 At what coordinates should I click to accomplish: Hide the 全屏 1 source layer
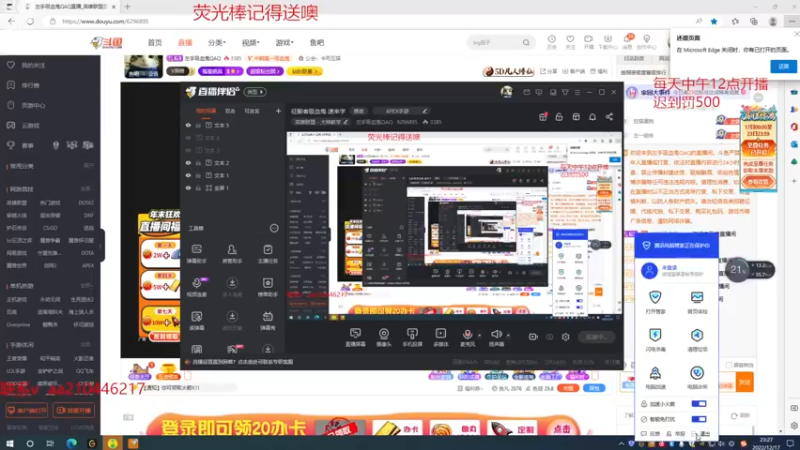tap(188, 188)
